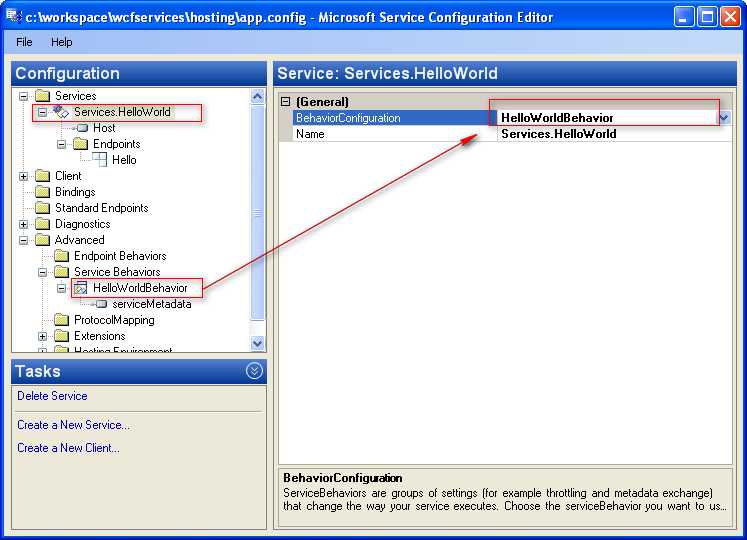Select the ProtocolMapping tree label
The width and height of the screenshot is (747, 540).
click(114, 320)
